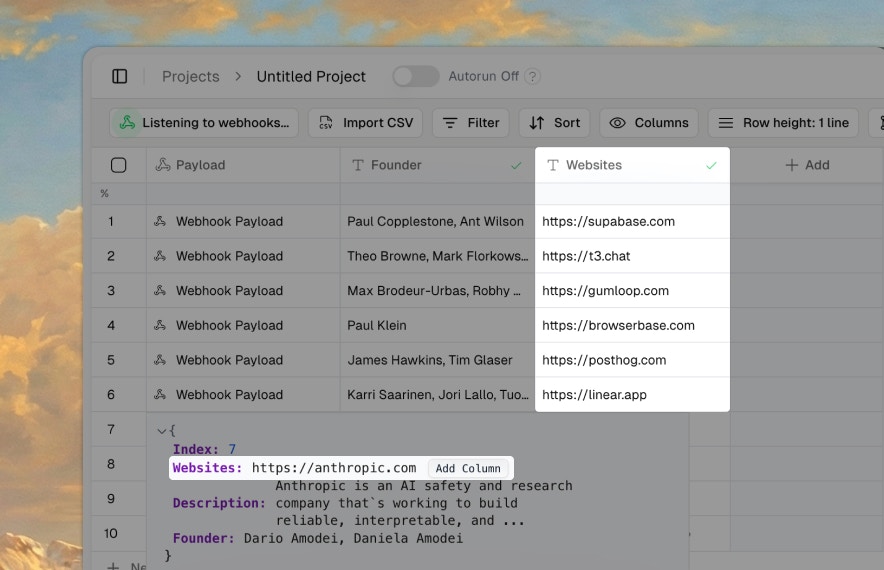Open the Websites column header
This screenshot has height=570, width=884.
(632, 165)
